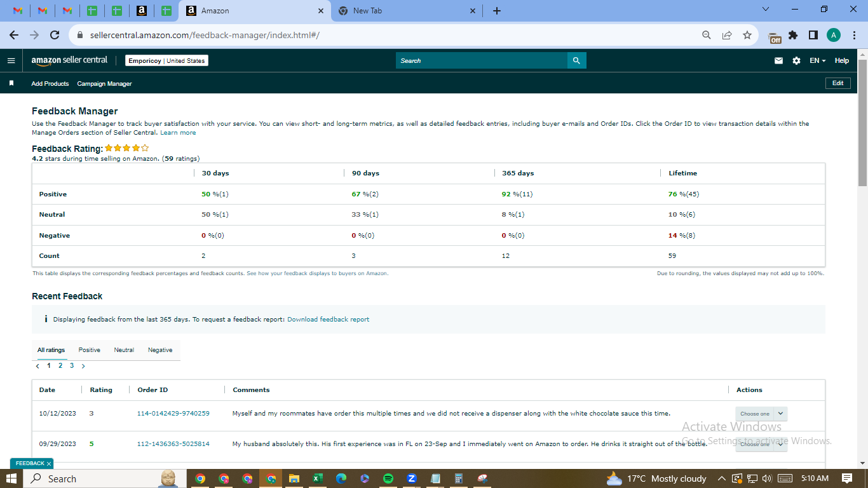The height and width of the screenshot is (488, 868).
Task: Open Choose one dropdown for order 114-0142429-9740259
Action: coord(761,414)
